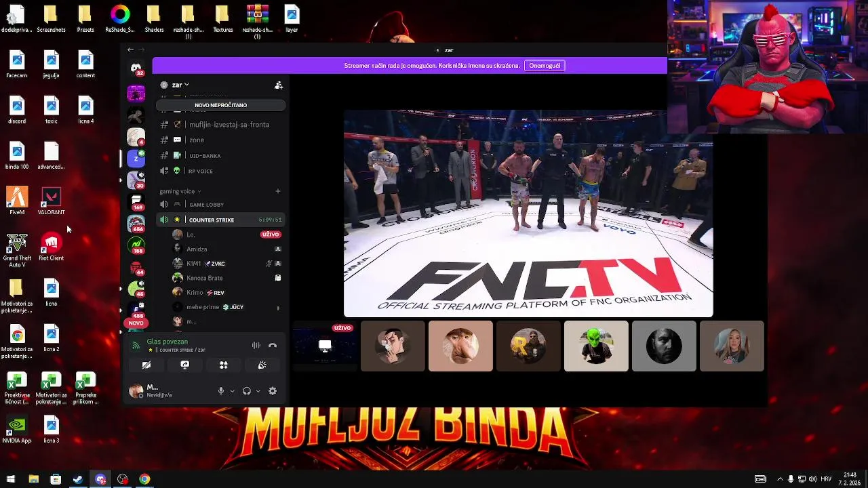Show hidden system tray icons
Viewport: 868px width, 488px height.
tap(780, 479)
